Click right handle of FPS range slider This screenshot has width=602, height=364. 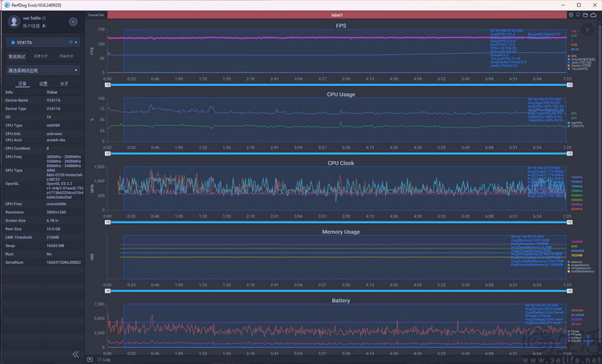pos(570,85)
